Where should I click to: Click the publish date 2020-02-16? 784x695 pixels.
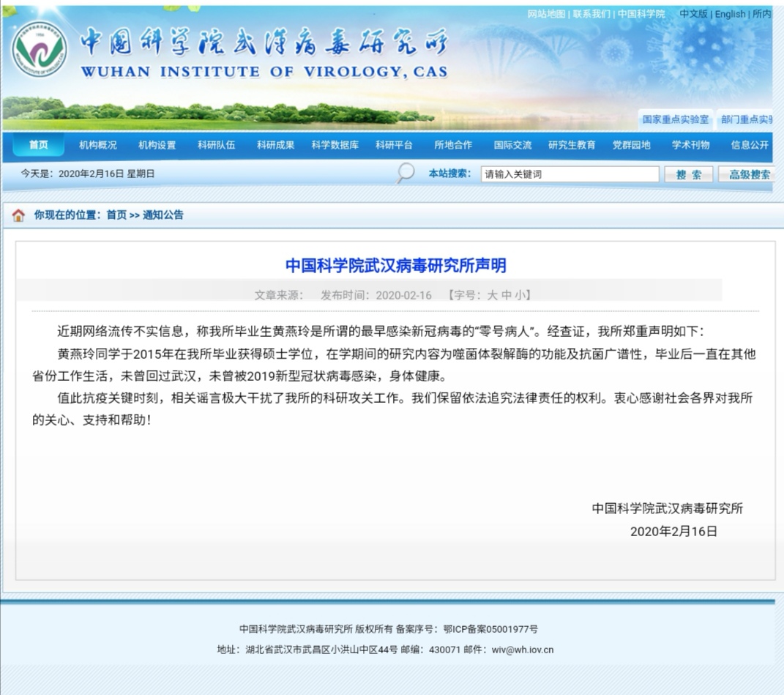[x=403, y=295]
